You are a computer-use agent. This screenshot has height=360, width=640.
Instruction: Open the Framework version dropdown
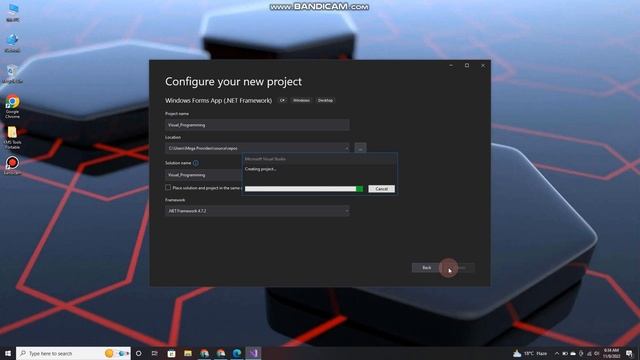257,211
